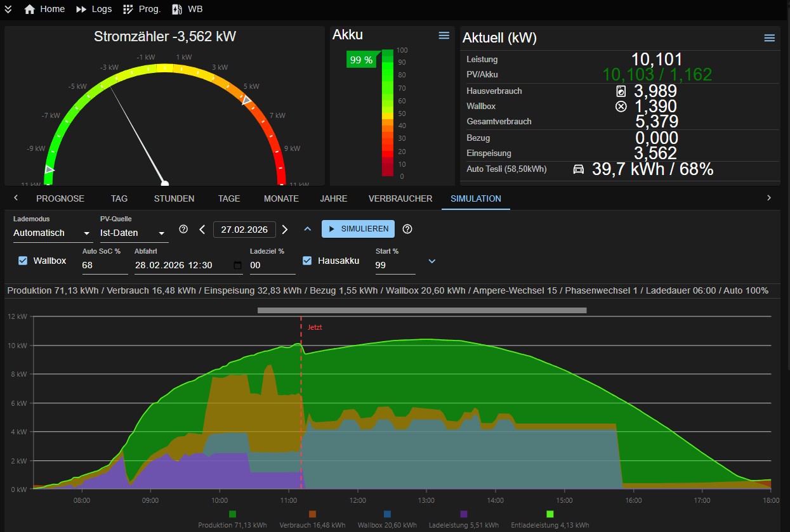Open the Akku panel hamburger menu
This screenshot has height=532, width=790.
[444, 36]
